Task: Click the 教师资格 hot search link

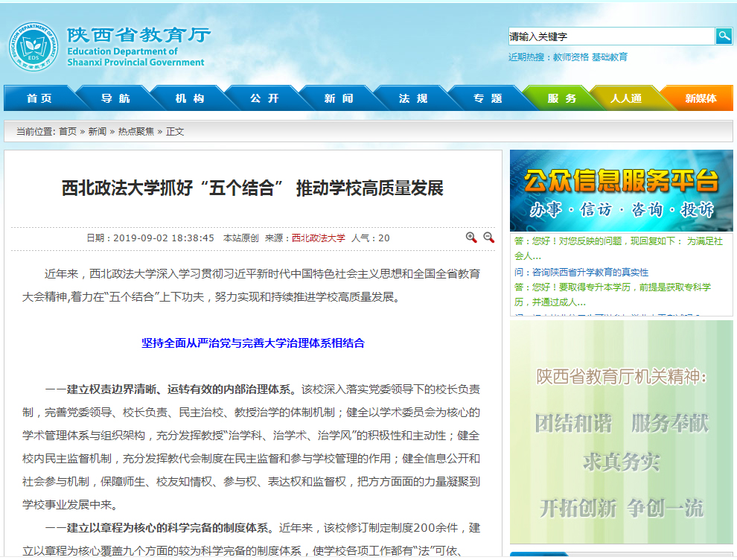Action: [x=570, y=57]
